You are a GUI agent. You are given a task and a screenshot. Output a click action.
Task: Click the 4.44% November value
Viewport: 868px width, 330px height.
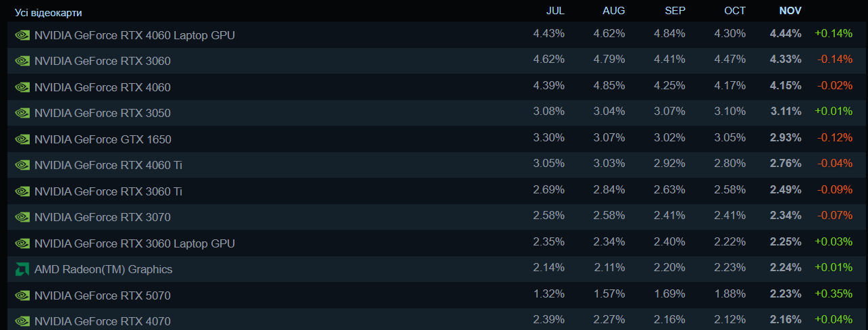point(785,34)
